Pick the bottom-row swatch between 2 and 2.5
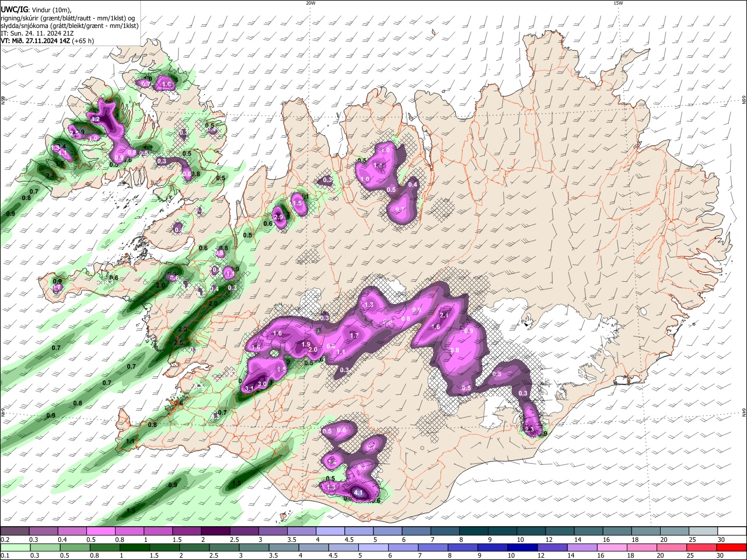747x560 pixels. tap(194, 547)
